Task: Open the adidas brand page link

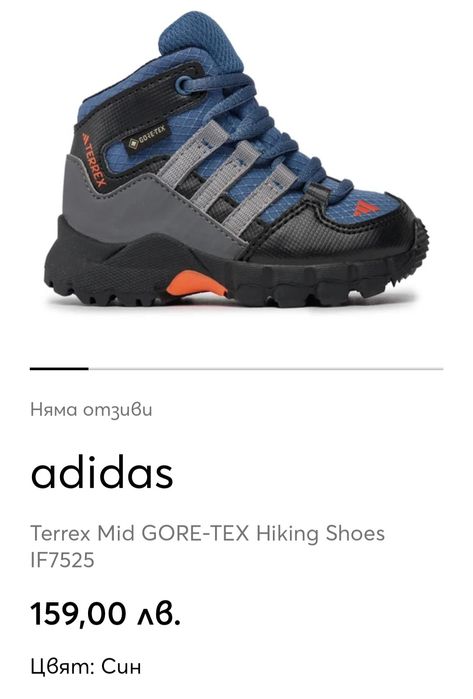Action: 102,473
